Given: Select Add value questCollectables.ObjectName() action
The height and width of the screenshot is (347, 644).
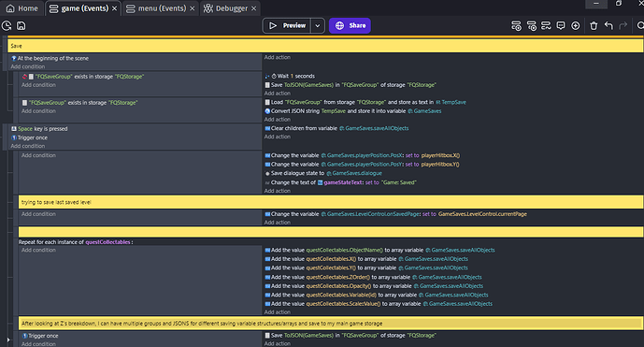Looking at the screenshot, I should (379, 250).
